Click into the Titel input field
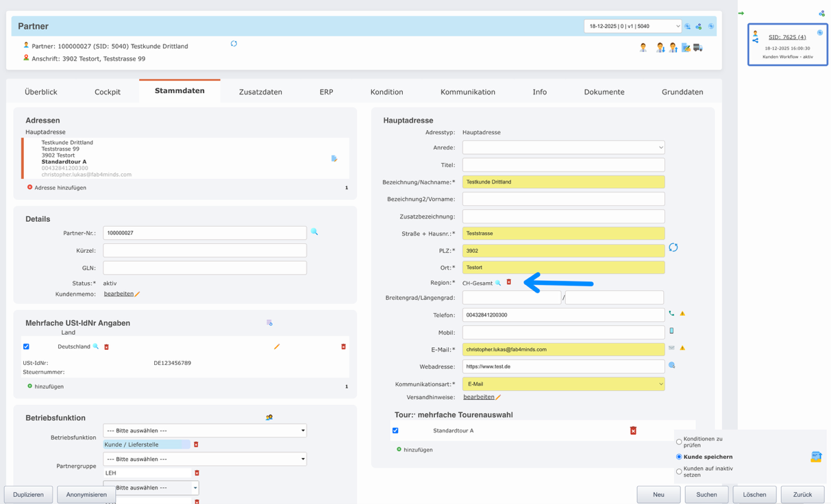This screenshot has width=831, height=504. coord(563,165)
